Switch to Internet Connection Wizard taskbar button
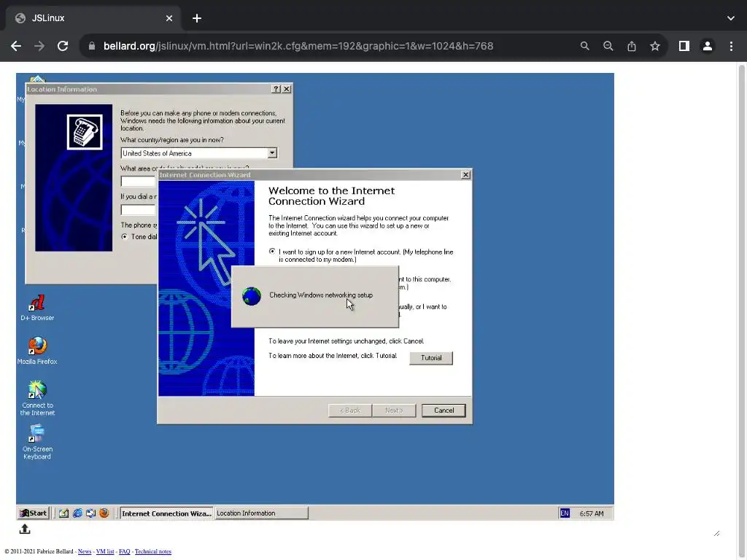747x560 pixels. 166,513
